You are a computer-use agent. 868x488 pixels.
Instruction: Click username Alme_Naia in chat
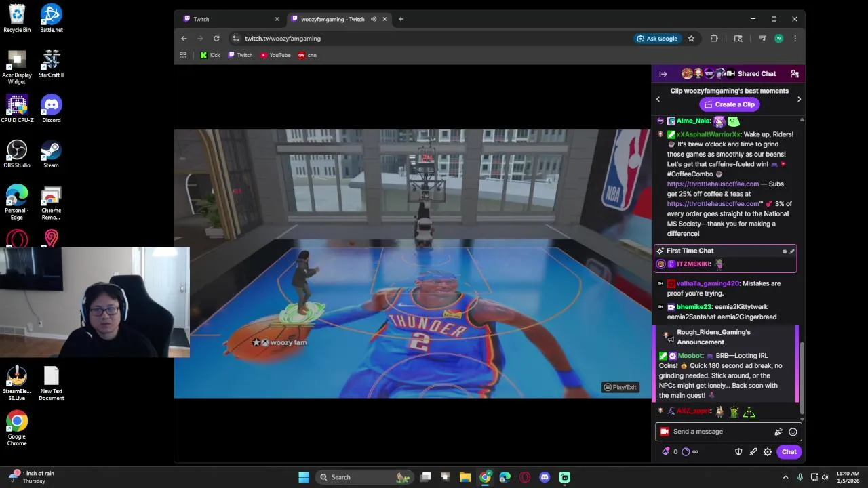point(693,121)
